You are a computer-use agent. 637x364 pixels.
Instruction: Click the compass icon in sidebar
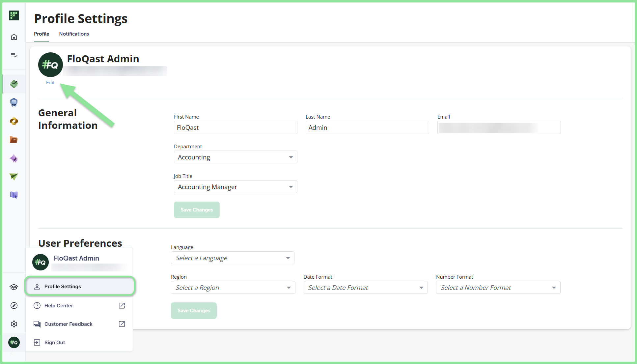(14, 306)
